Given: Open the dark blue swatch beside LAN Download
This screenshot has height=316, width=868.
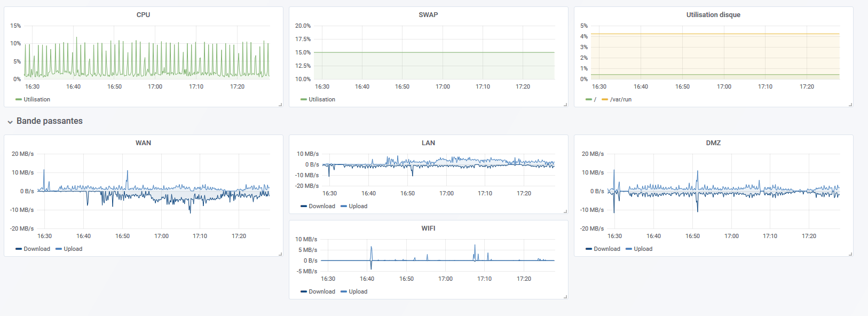Looking at the screenshot, I should (x=304, y=206).
